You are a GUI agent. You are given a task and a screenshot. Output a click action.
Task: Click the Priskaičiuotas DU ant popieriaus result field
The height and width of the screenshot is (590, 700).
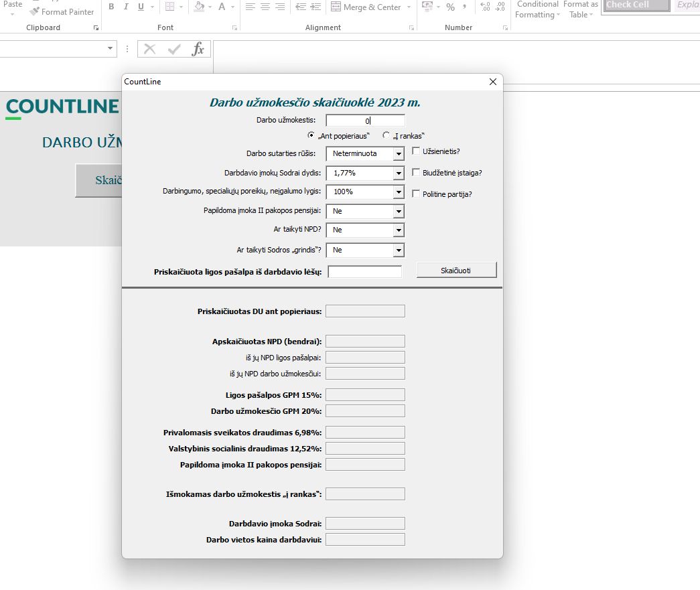click(365, 311)
